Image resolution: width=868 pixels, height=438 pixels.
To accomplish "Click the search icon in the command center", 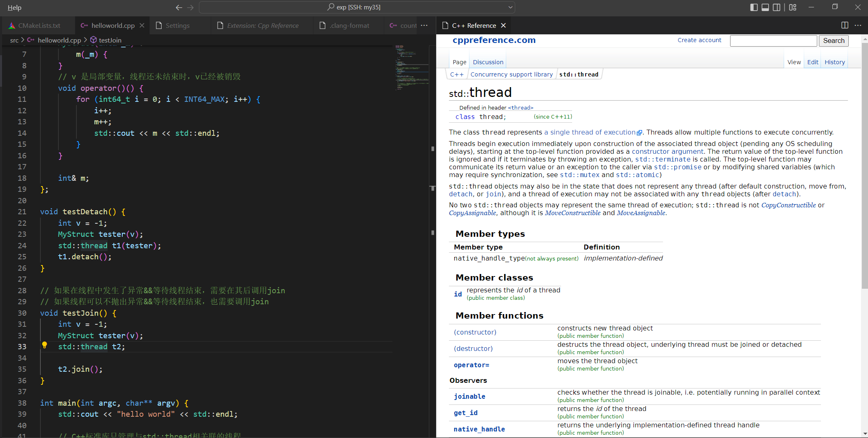I will pos(331,7).
